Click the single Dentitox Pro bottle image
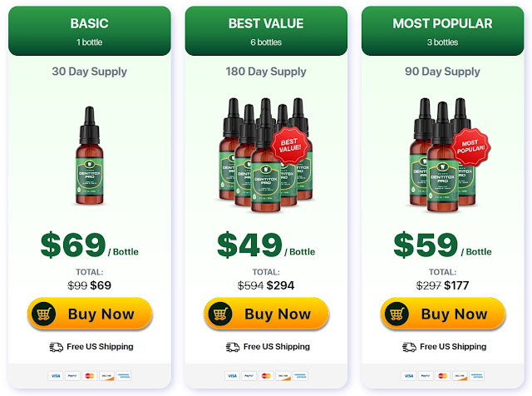The width and height of the screenshot is (532, 396). [x=89, y=156]
